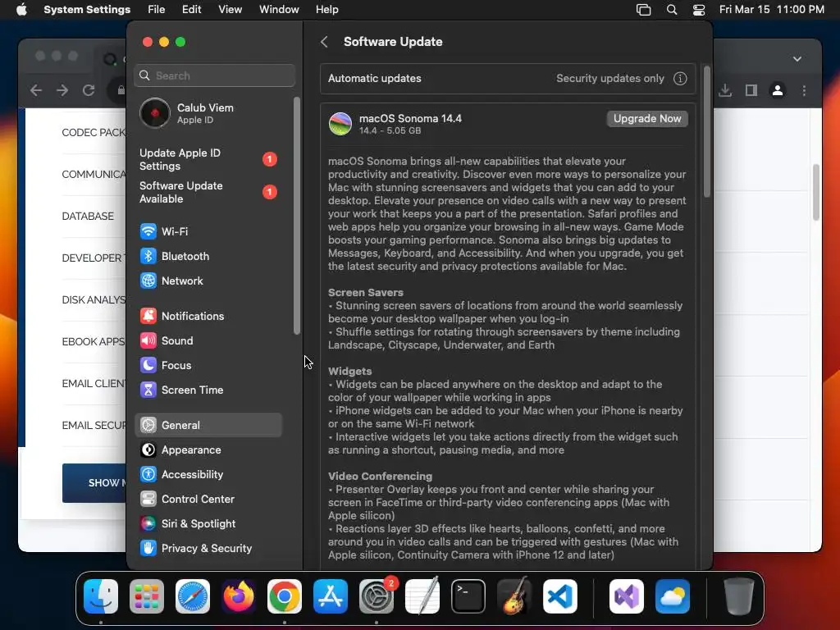Screen dimensions: 840x630
Task: Click the Software Update pane scrollbar
Action: click(x=706, y=132)
